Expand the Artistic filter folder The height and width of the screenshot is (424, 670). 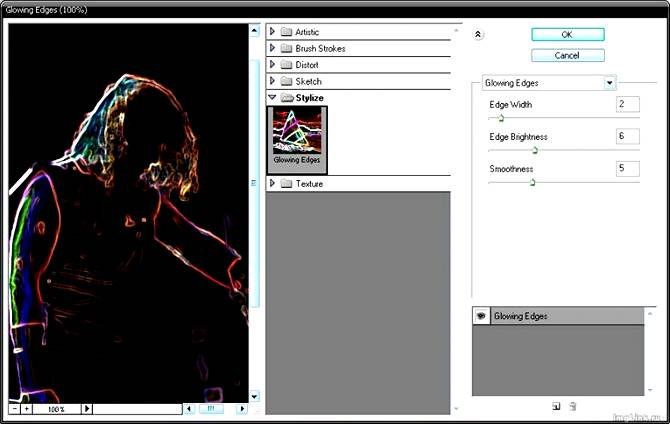coord(272,32)
